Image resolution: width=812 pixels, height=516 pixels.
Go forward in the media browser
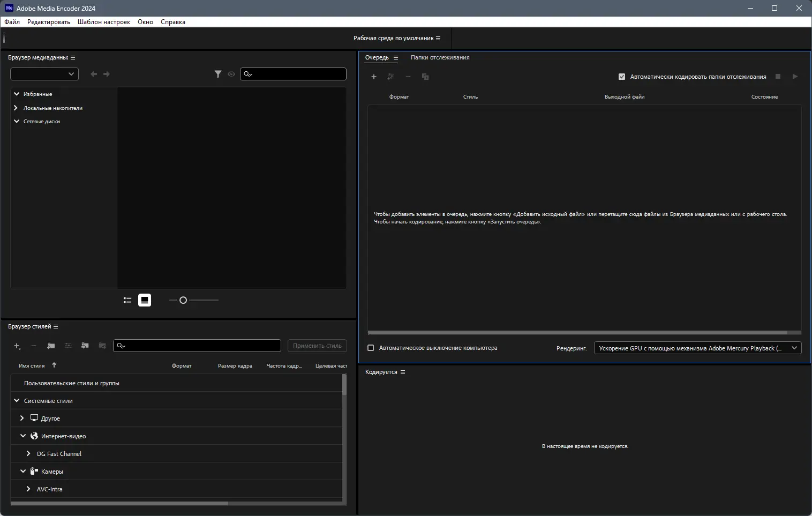(107, 74)
